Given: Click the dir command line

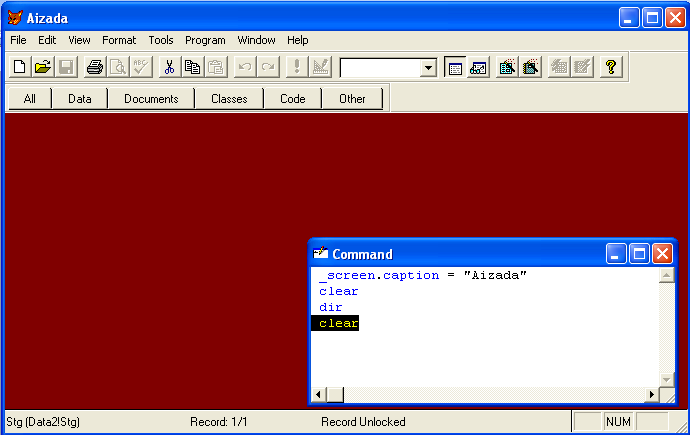Looking at the screenshot, I should pos(330,307).
